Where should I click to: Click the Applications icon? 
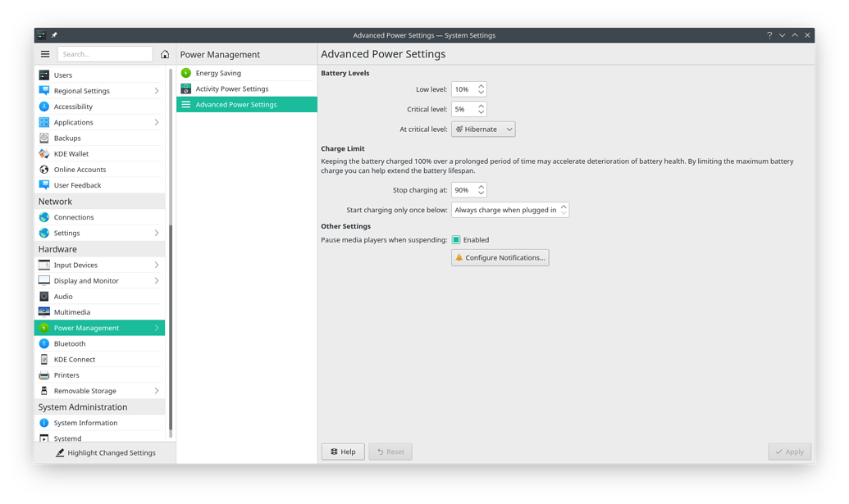coord(44,122)
